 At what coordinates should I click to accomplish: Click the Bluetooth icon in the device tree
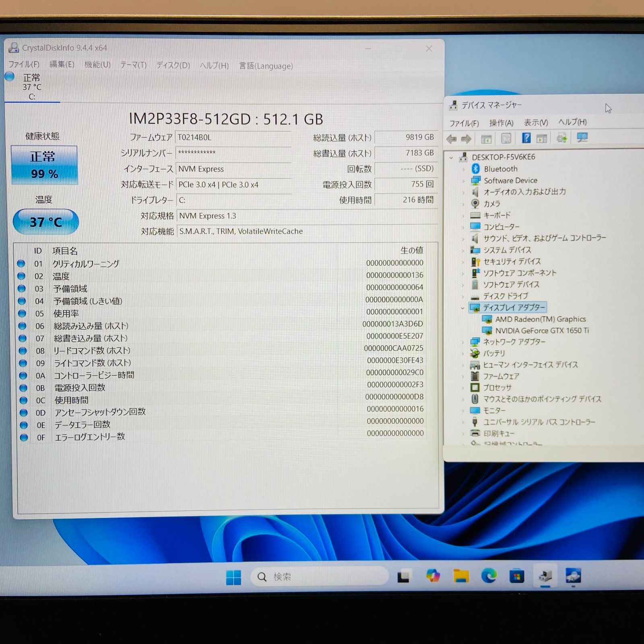475,169
